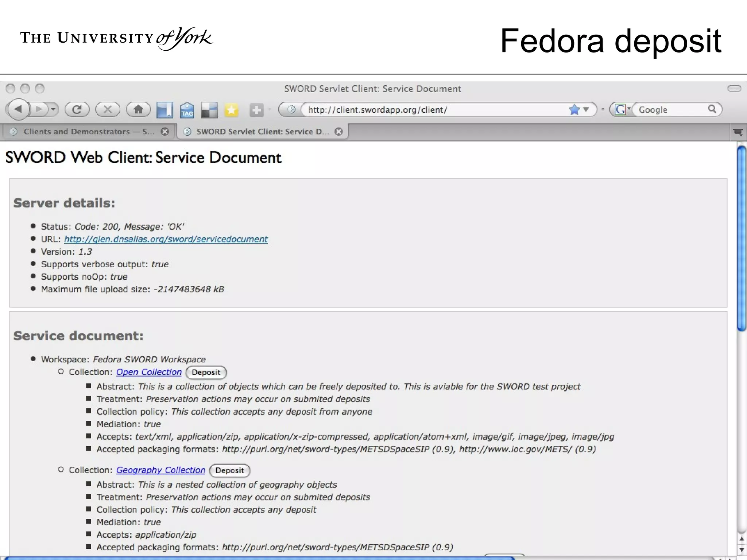Click Deposit button beside Geography Collection
Image resolution: width=747 pixels, height=560 pixels.
(x=229, y=470)
